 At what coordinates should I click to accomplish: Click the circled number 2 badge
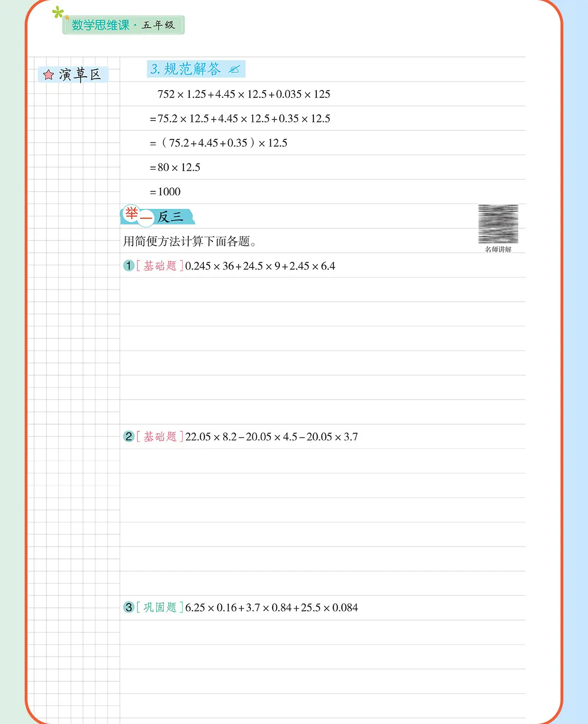pyautogui.click(x=129, y=436)
